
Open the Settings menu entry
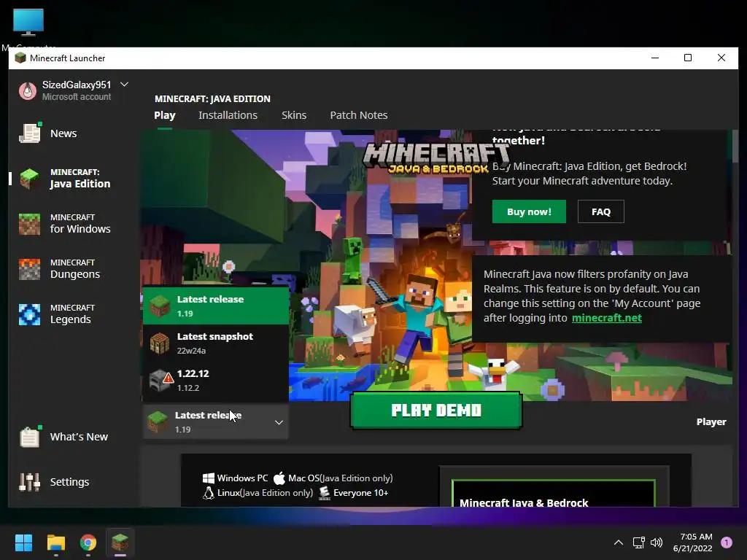(69, 482)
